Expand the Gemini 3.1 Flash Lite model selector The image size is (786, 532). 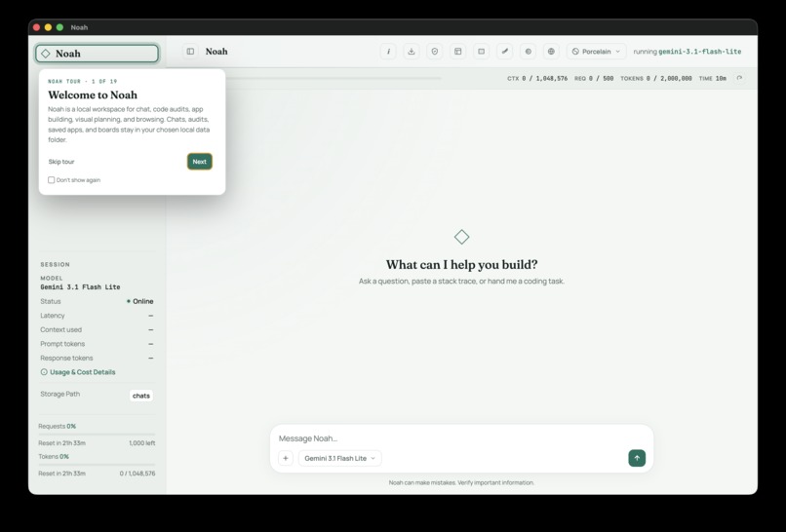point(340,458)
